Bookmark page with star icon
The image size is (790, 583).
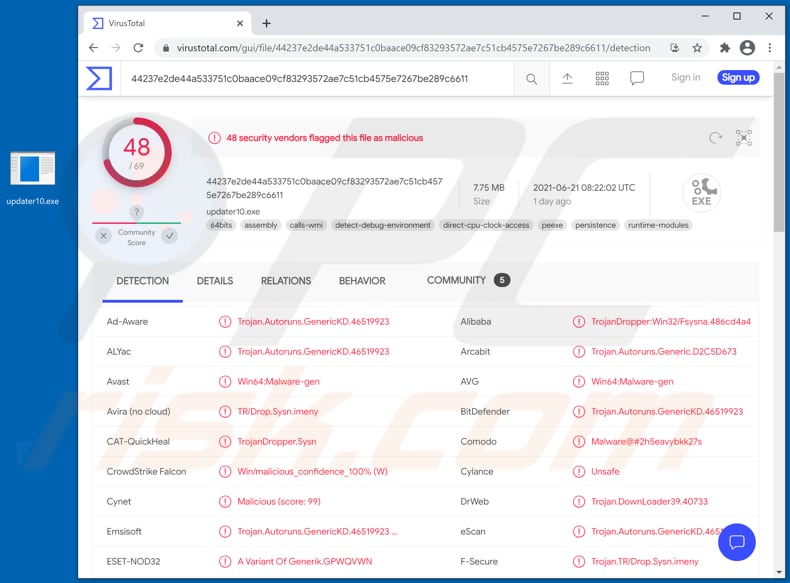click(697, 48)
